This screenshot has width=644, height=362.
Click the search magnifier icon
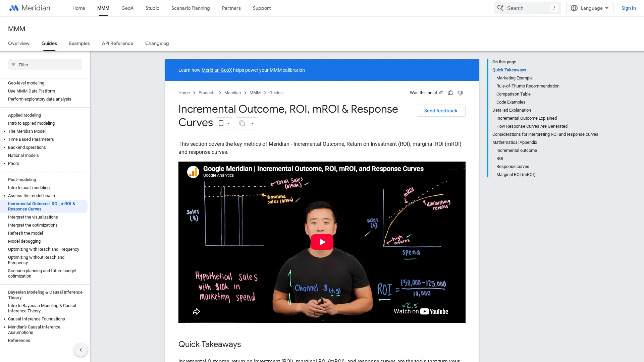[500, 8]
